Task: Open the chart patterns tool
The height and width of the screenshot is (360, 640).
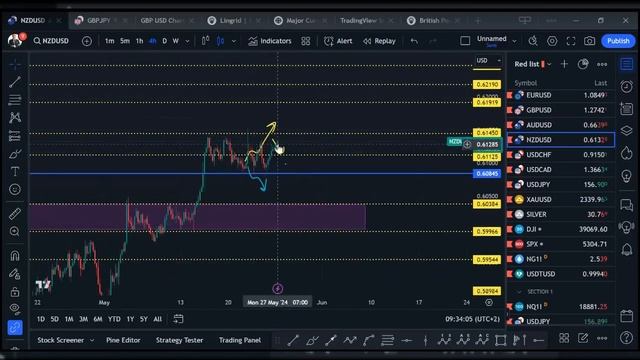Action: [15, 118]
